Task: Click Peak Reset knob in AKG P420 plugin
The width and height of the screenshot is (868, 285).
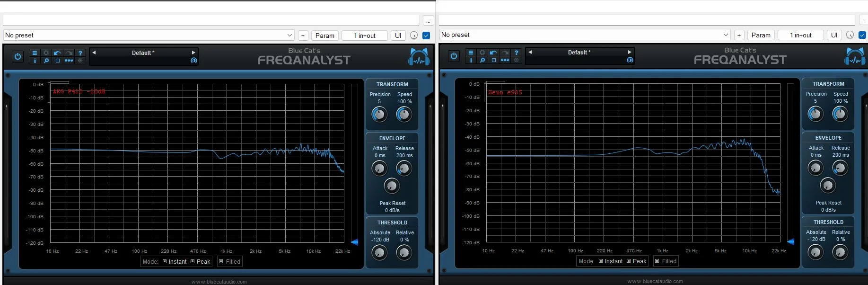Action: pyautogui.click(x=392, y=186)
